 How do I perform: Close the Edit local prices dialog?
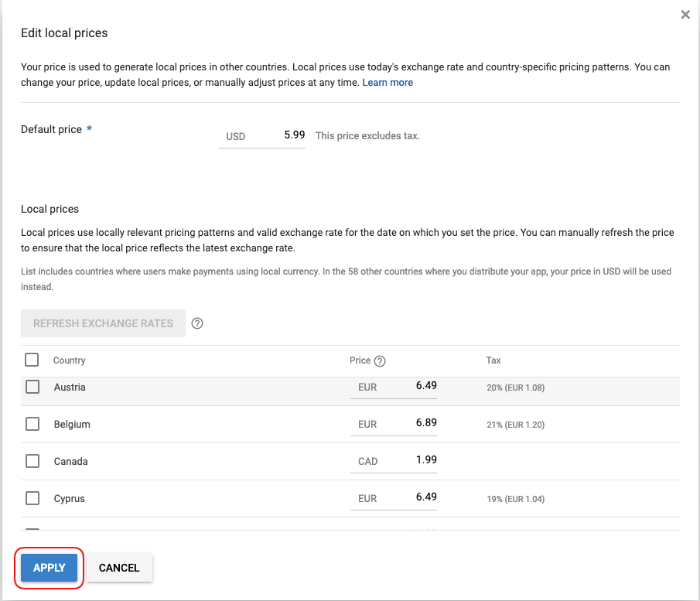point(685,15)
